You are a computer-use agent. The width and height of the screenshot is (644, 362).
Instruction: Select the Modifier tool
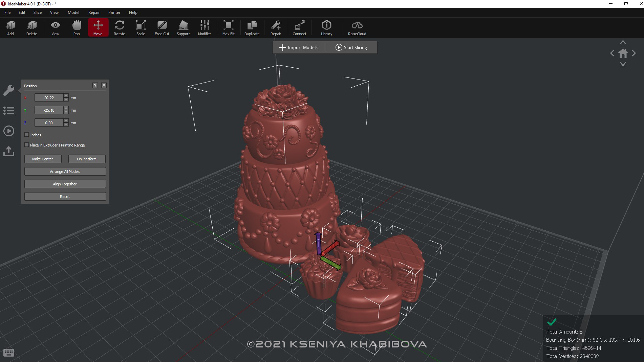204,27
